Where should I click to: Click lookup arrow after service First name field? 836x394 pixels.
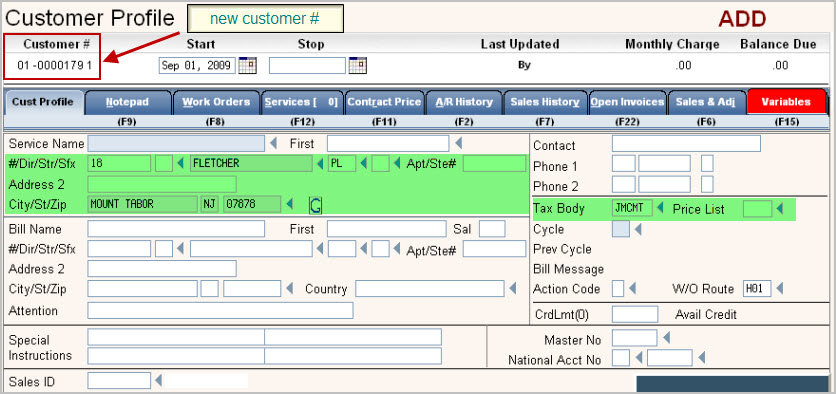458,143
